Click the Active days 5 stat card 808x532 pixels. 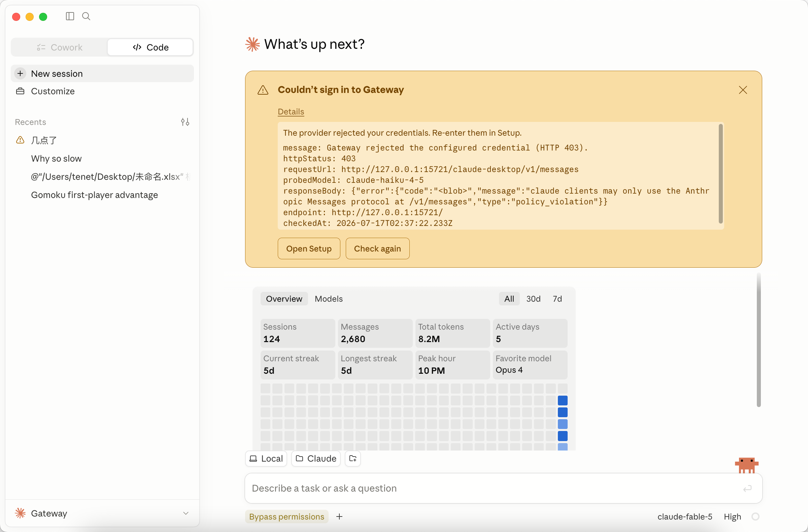[530, 333]
